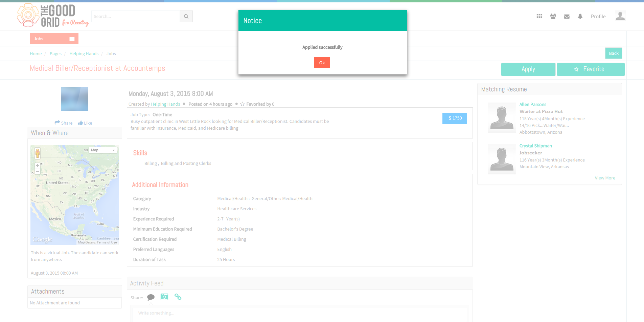644x322 pixels.
Task: Select 'Waiter at Pizza Hut' text
Action: [x=541, y=111]
